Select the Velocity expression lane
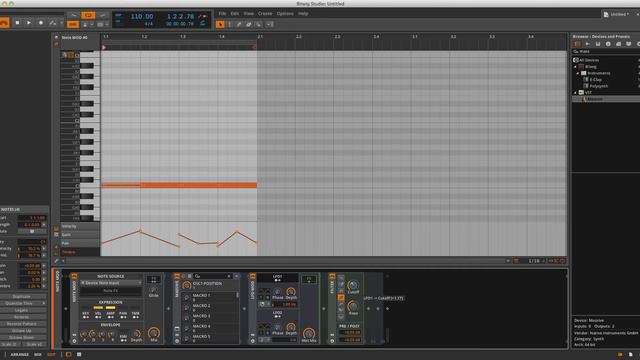 point(80,226)
